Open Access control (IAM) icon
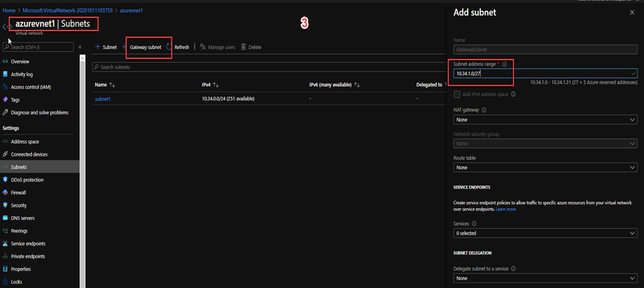This screenshot has width=644, height=288. click(x=5, y=87)
